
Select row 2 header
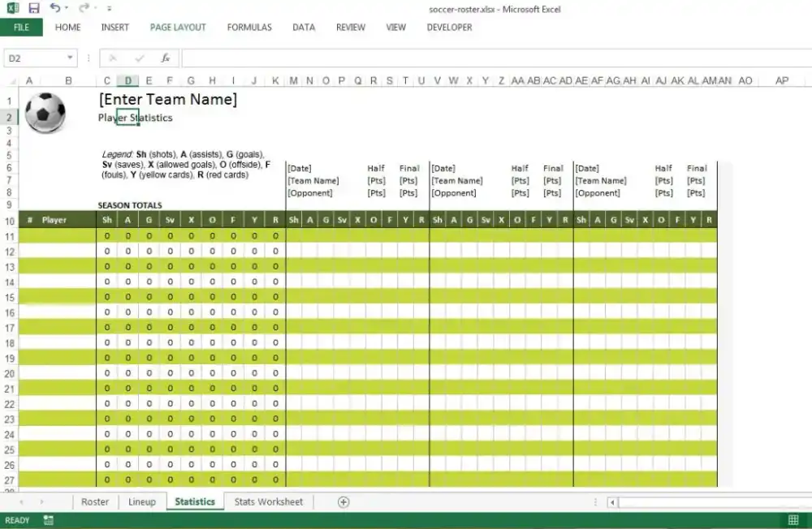click(9, 118)
